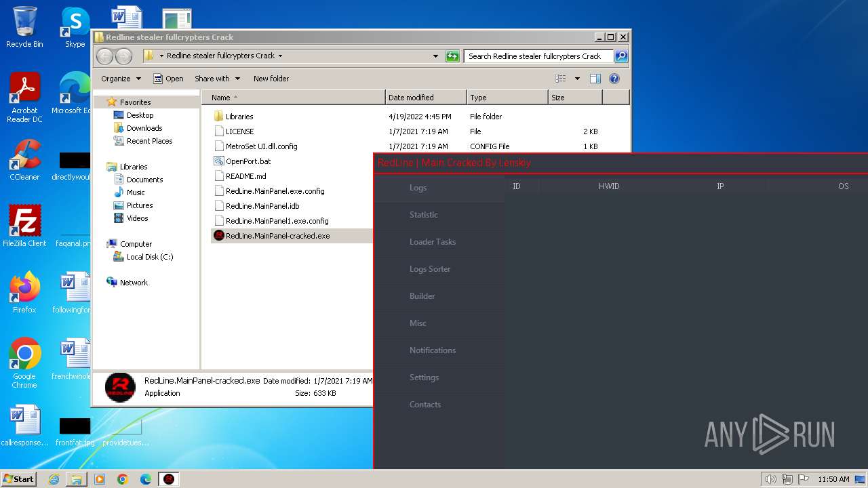Click the Open toolbar button
The width and height of the screenshot is (868, 488).
[168, 79]
